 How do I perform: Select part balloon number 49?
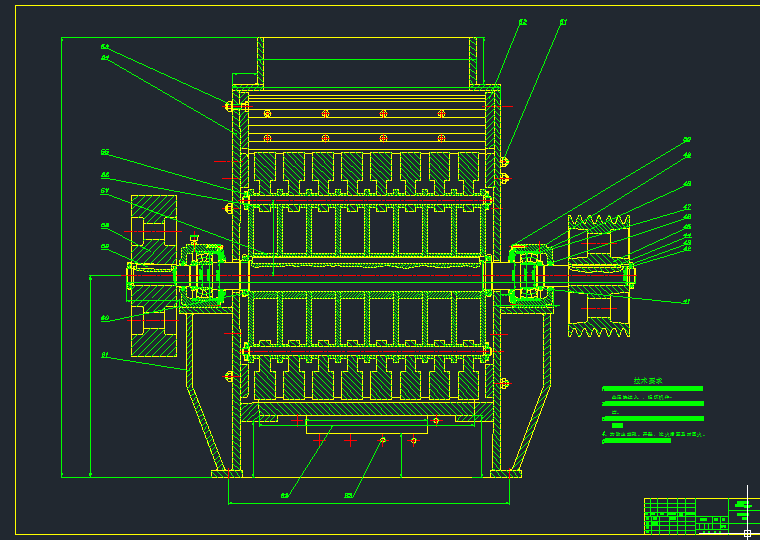687,155
